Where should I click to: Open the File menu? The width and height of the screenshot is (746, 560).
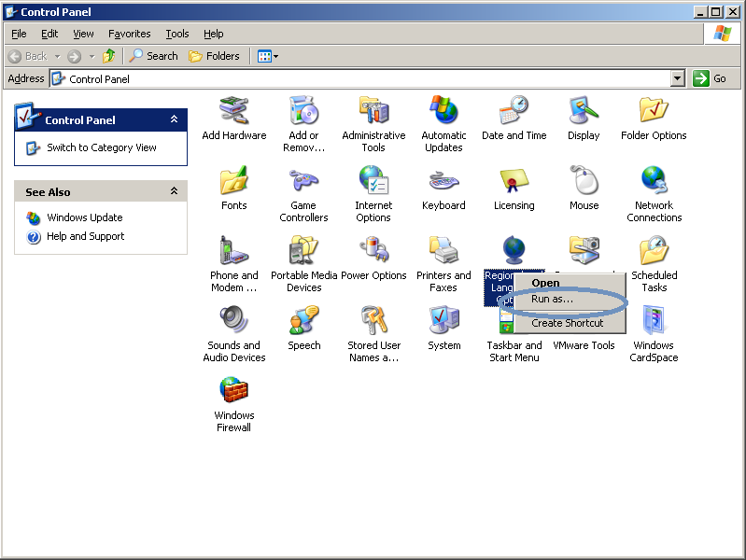click(19, 34)
